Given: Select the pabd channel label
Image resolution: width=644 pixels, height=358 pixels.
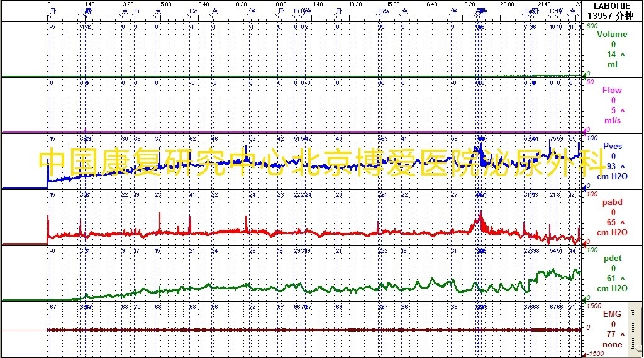Looking at the screenshot, I should tap(612, 202).
